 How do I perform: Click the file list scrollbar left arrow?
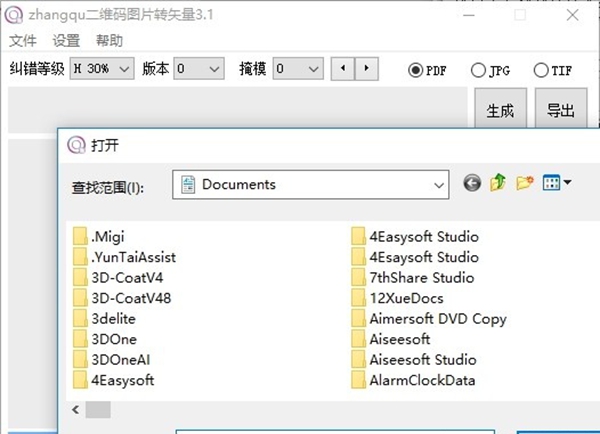click(x=75, y=410)
